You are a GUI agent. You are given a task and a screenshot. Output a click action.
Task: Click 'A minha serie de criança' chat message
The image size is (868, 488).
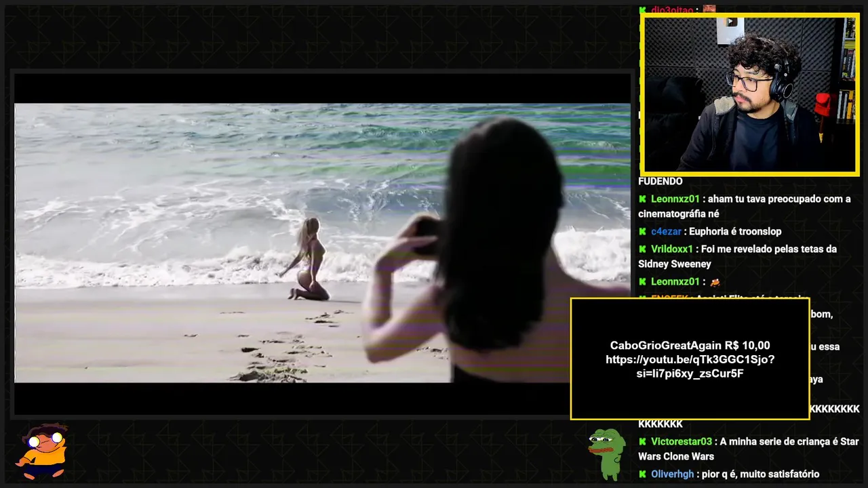[749, 449]
